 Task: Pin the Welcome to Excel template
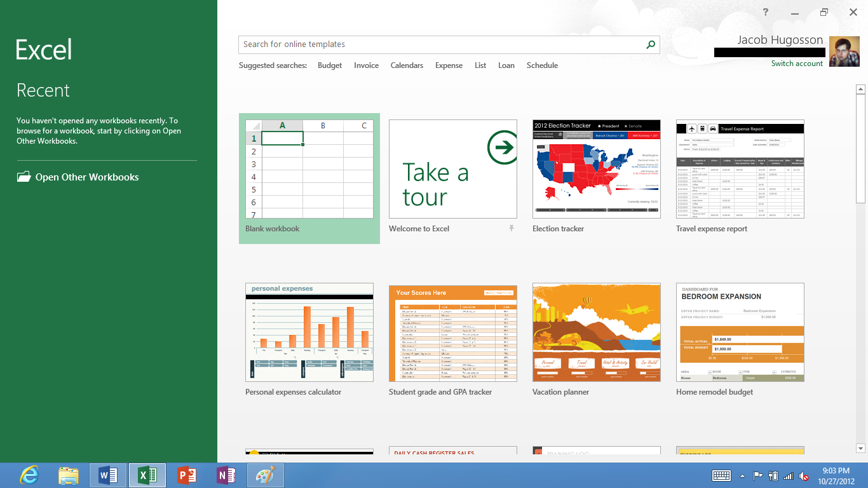pyautogui.click(x=512, y=227)
